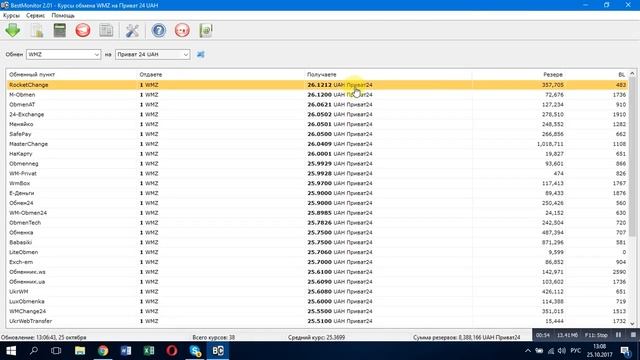
Task: Select the WM-Obmen24 row
Action: click(318, 213)
